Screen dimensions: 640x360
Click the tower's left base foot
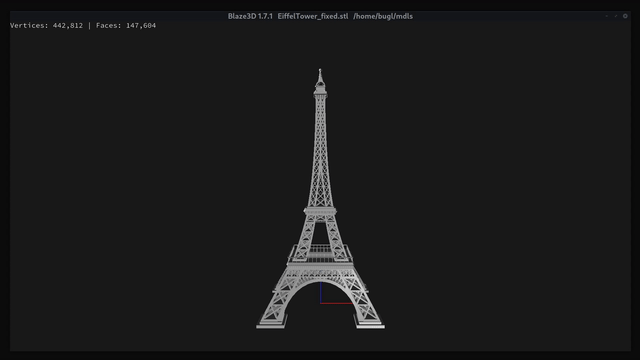[272, 325]
